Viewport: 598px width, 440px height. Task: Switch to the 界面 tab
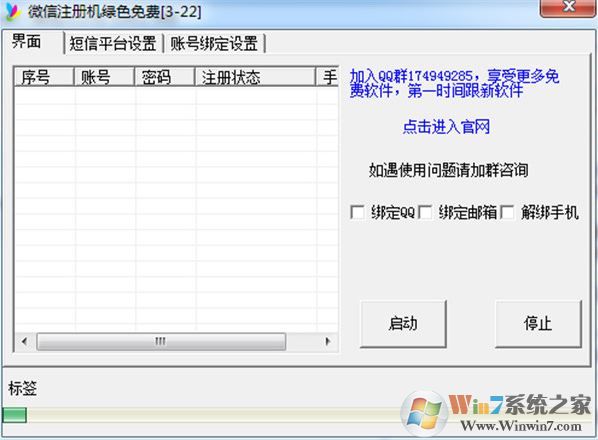(27, 41)
